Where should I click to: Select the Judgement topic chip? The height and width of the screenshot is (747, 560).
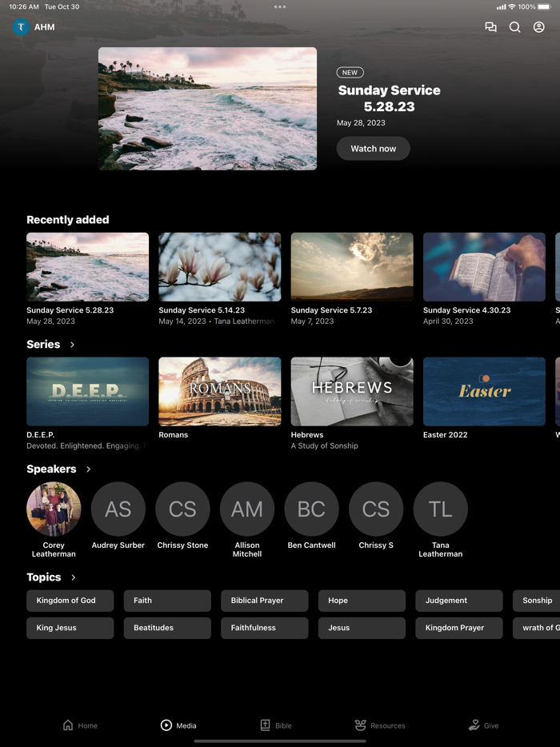(459, 601)
